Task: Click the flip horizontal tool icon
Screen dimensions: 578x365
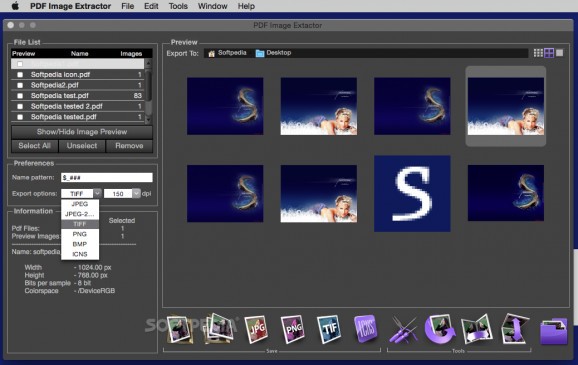Action: point(477,329)
